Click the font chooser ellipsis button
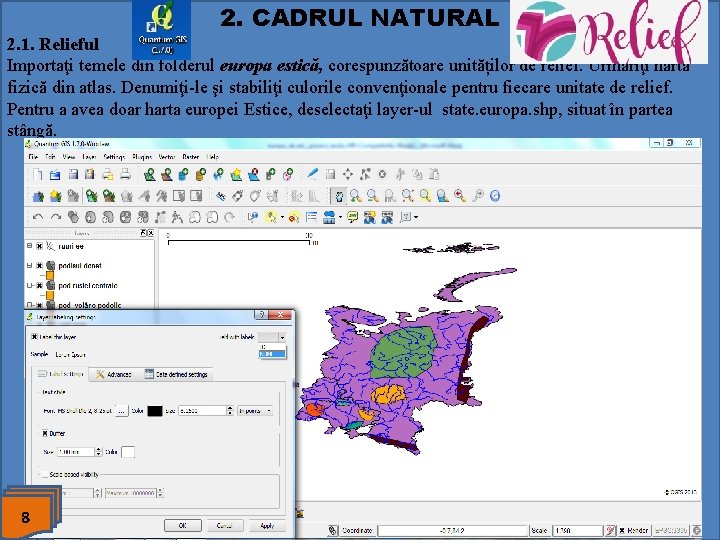Viewport: 720px width, 540px height. pyautogui.click(x=121, y=411)
